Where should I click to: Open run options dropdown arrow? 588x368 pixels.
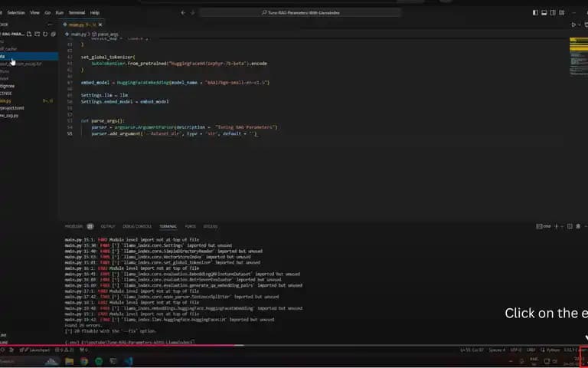579,25
